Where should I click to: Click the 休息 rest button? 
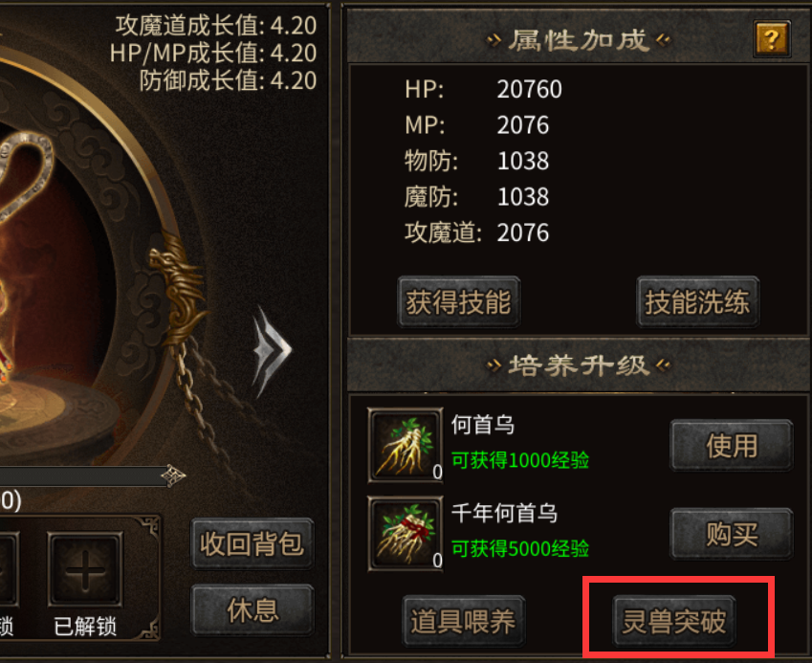click(x=252, y=610)
